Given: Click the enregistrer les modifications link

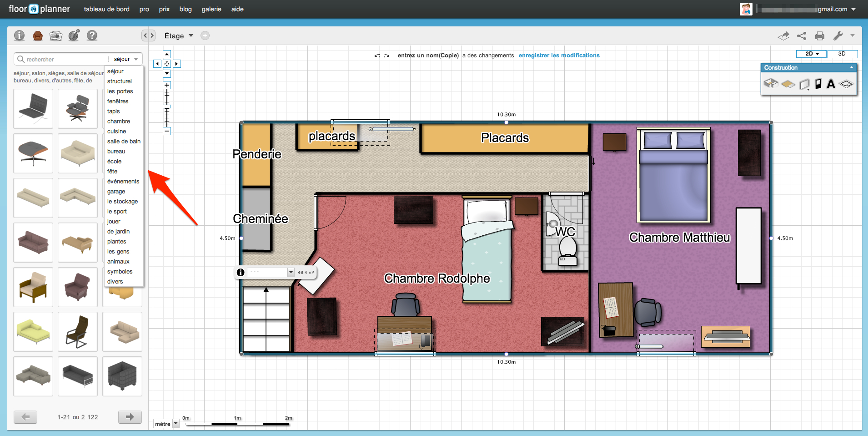Looking at the screenshot, I should click(559, 55).
